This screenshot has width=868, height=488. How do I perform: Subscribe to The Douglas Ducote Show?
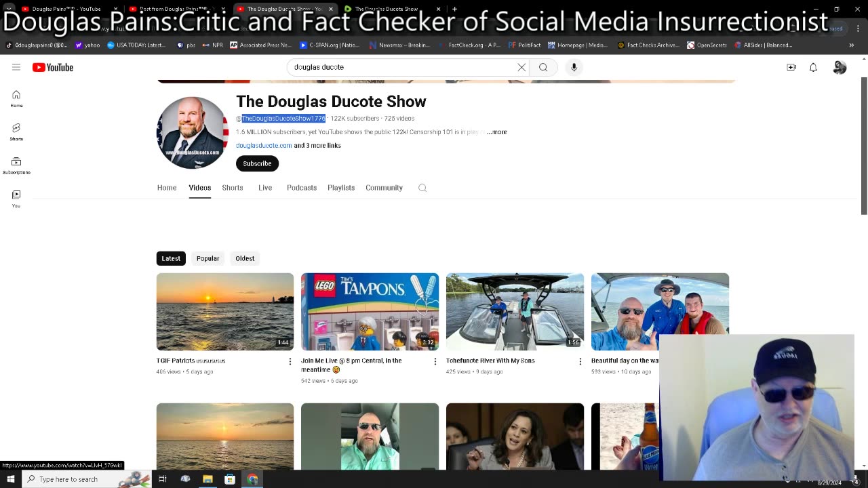(x=257, y=163)
